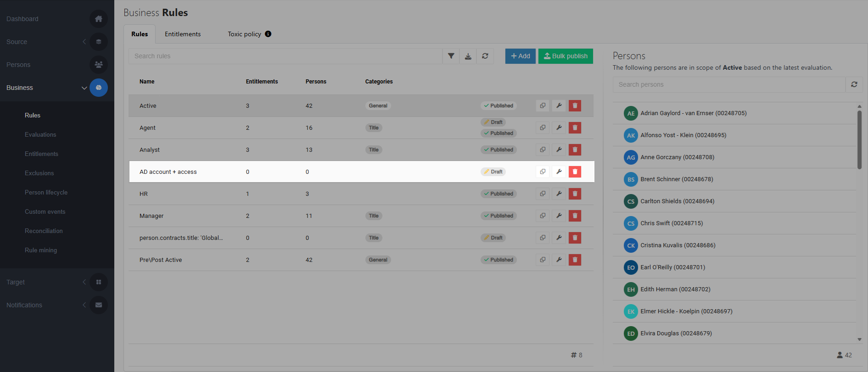Image resolution: width=868 pixels, height=372 pixels.
Task: Collapse the Business sidebar section
Action: coord(84,88)
